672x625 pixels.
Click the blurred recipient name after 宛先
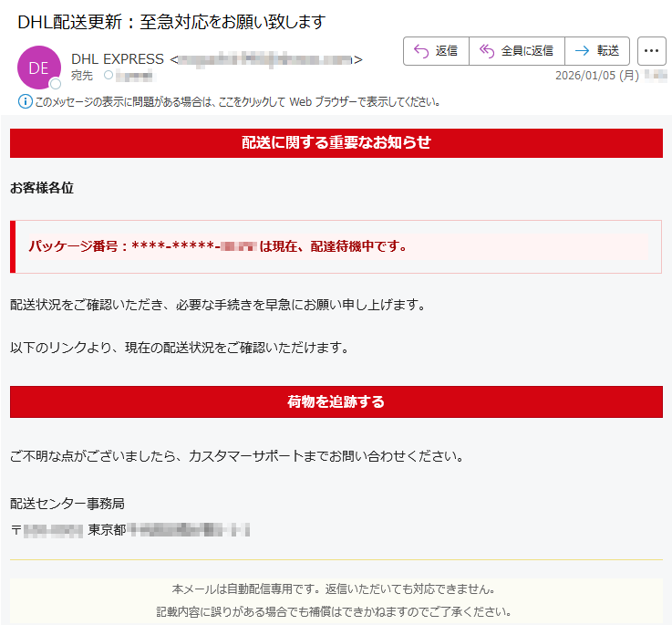[133, 76]
